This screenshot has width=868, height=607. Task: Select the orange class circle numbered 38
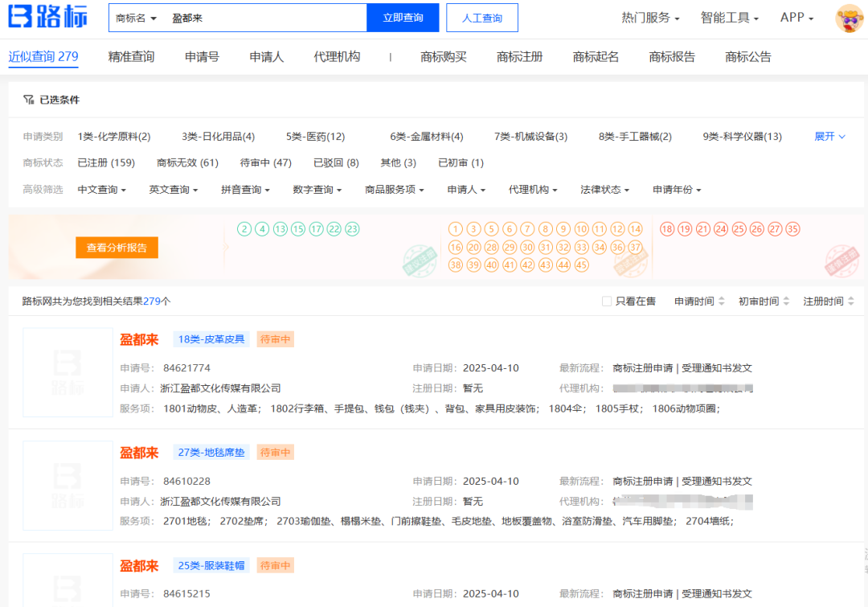click(455, 265)
